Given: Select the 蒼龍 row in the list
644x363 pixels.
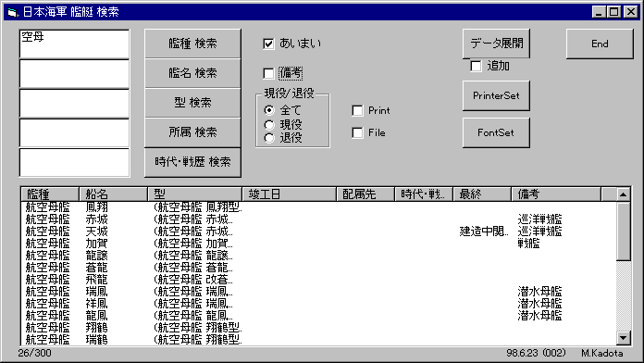Looking at the screenshot, I should 318,268.
